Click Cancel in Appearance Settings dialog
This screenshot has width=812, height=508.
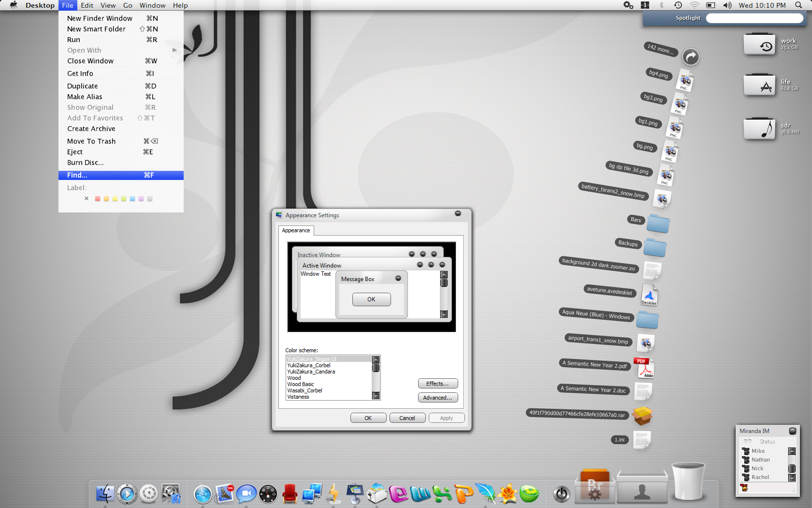pos(407,418)
